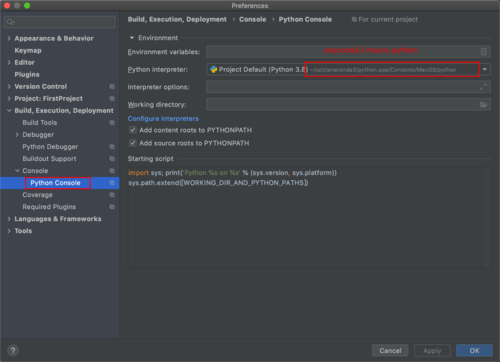The height and width of the screenshot is (362, 500).
Task: Expand Languages & Frameworks chevron
Action: (9, 219)
